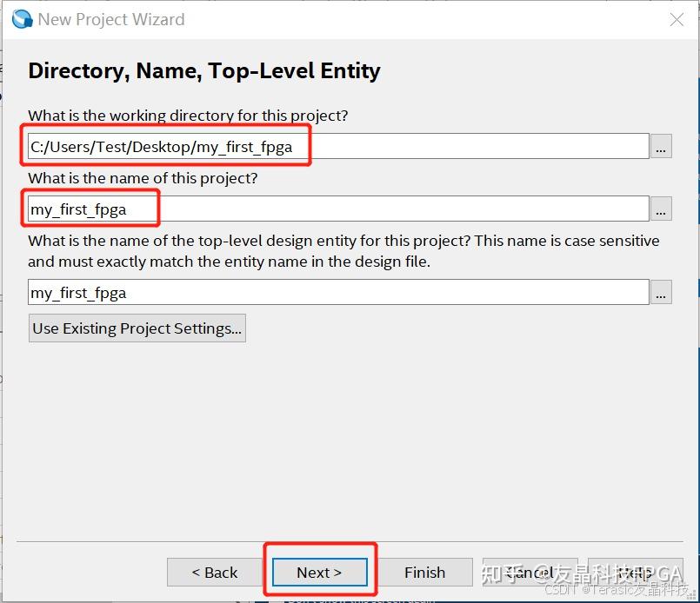This screenshot has width=700, height=603.
Task: Select the top-level design entity name field
Action: coord(337,293)
